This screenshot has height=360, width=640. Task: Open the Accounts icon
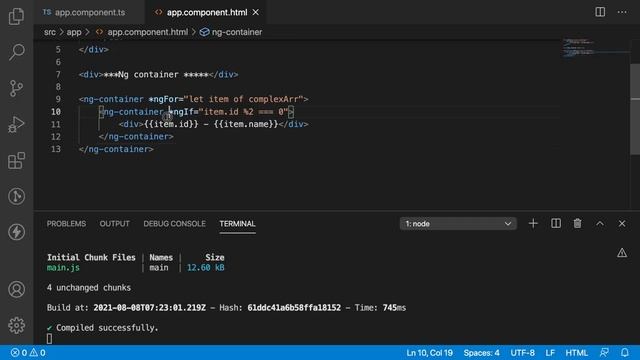[16, 289]
